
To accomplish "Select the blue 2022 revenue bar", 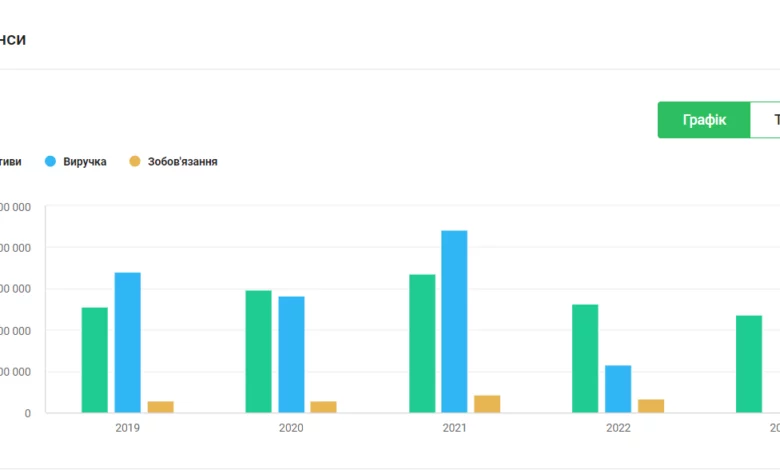I will click(x=618, y=389).
